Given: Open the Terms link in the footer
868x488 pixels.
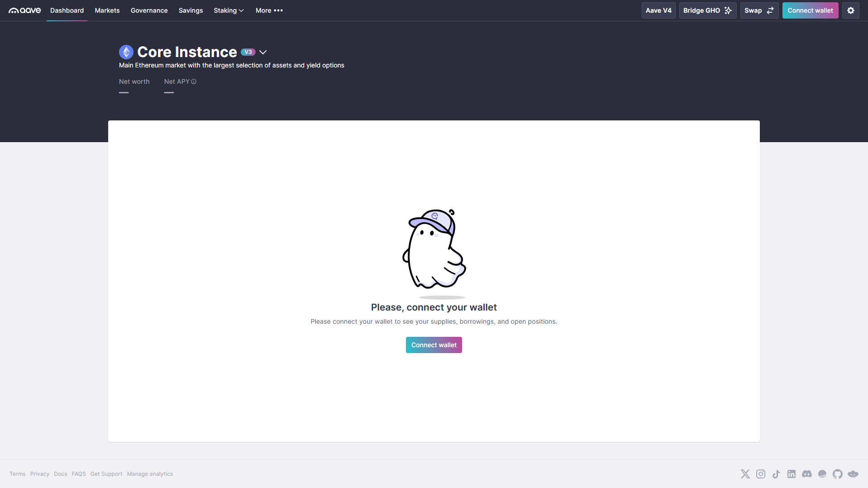Looking at the screenshot, I should pyautogui.click(x=18, y=474).
